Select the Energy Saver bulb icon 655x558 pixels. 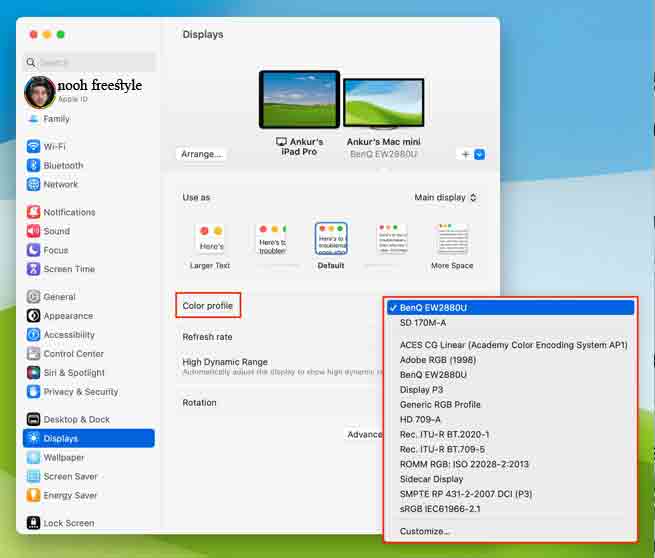point(33,495)
